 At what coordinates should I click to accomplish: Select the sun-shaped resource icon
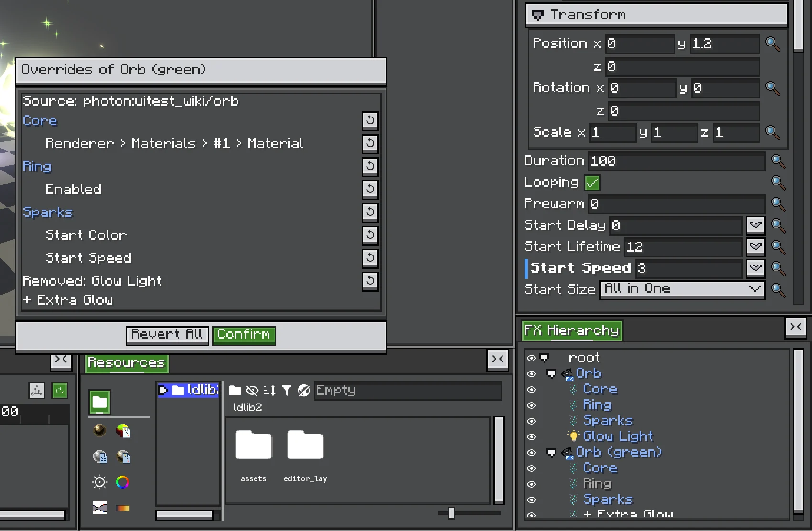click(100, 482)
